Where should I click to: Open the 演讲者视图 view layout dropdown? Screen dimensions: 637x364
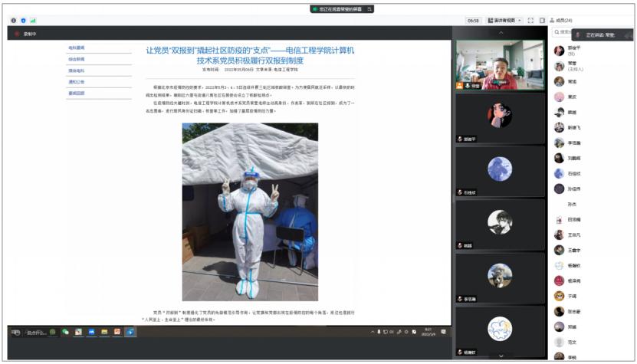(x=504, y=21)
